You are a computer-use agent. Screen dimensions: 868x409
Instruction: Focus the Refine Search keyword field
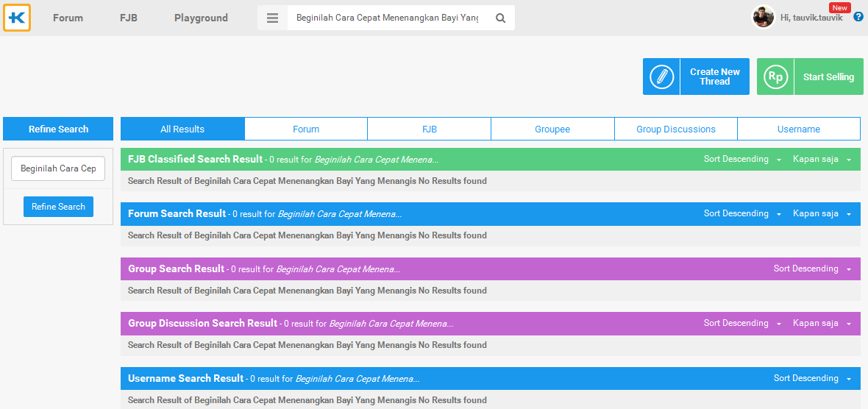pyautogui.click(x=58, y=168)
